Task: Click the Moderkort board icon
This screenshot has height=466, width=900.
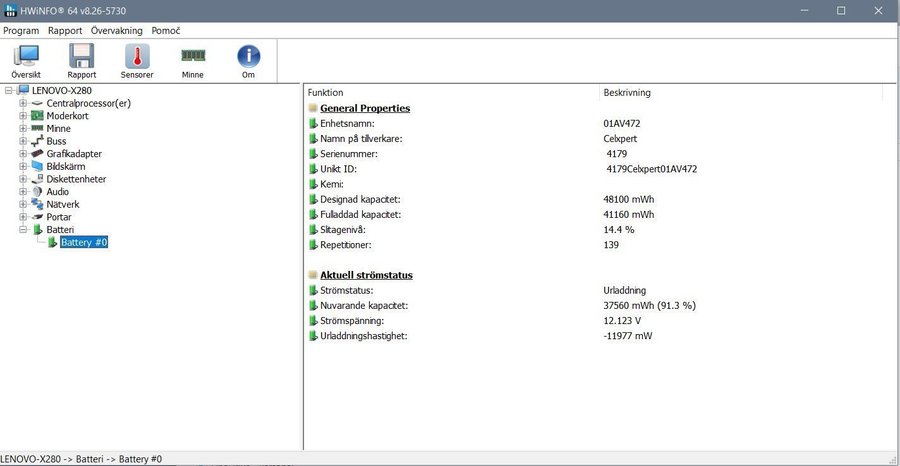Action: point(37,116)
